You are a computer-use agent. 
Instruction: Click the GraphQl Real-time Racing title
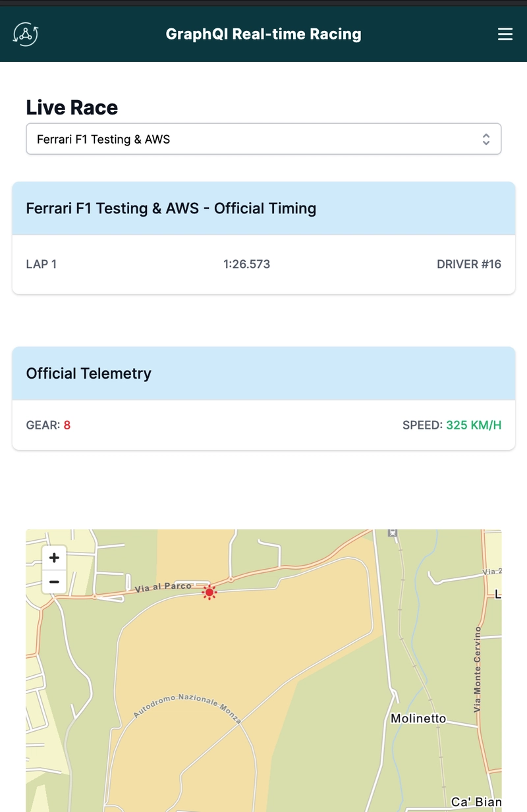pyautogui.click(x=263, y=34)
